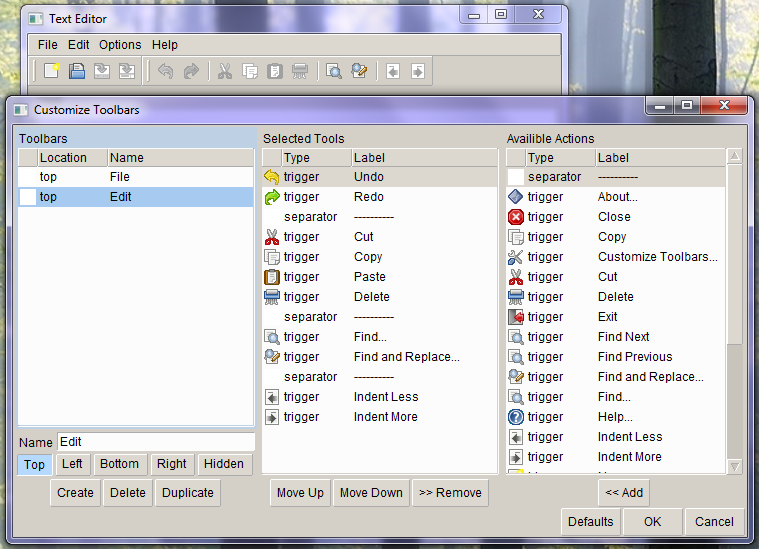Select the Cut scissors icon in Selected Tools

[272, 237]
